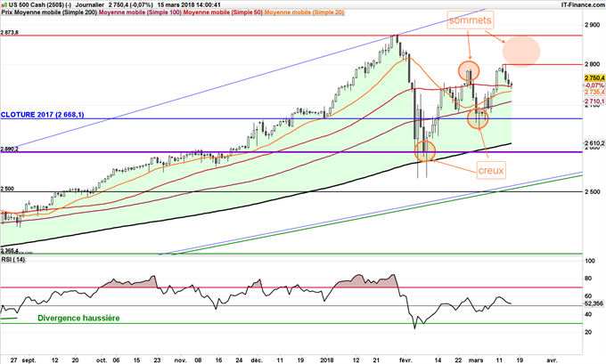Click the 2 900 price axis value

click(592, 25)
